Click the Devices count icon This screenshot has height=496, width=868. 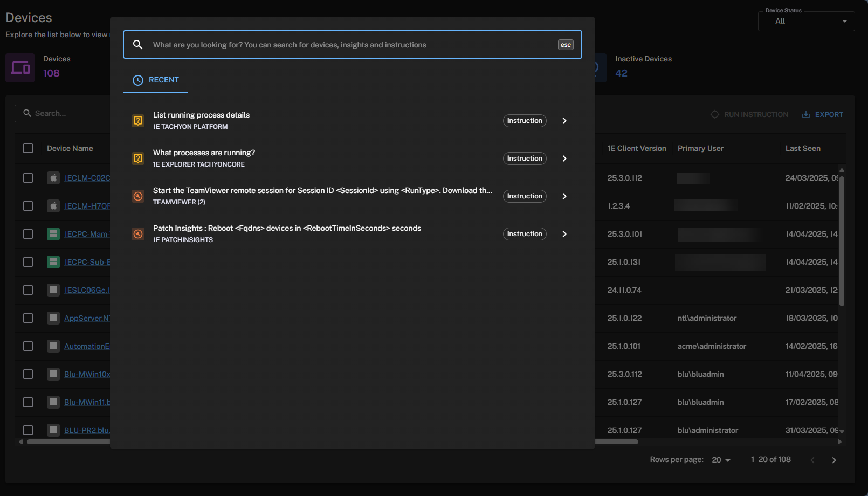pyautogui.click(x=20, y=68)
